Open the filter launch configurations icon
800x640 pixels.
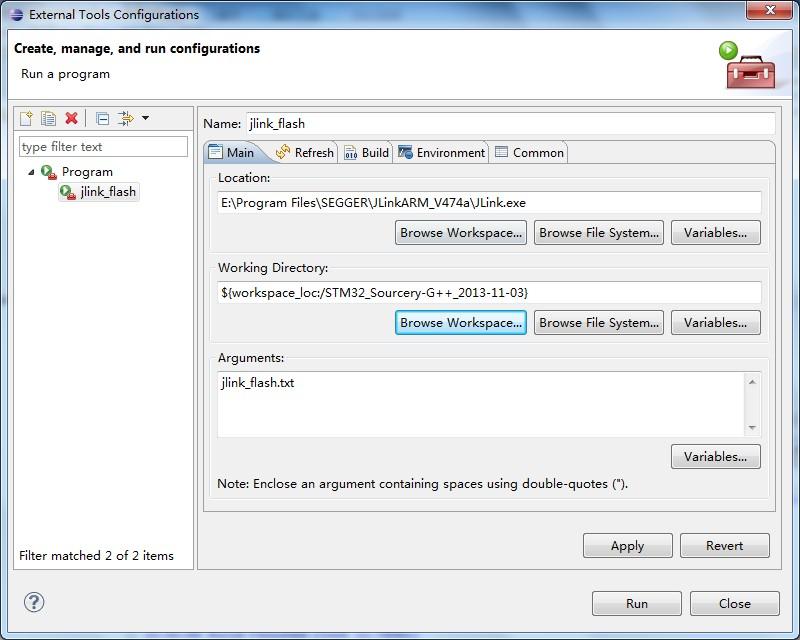(127, 119)
